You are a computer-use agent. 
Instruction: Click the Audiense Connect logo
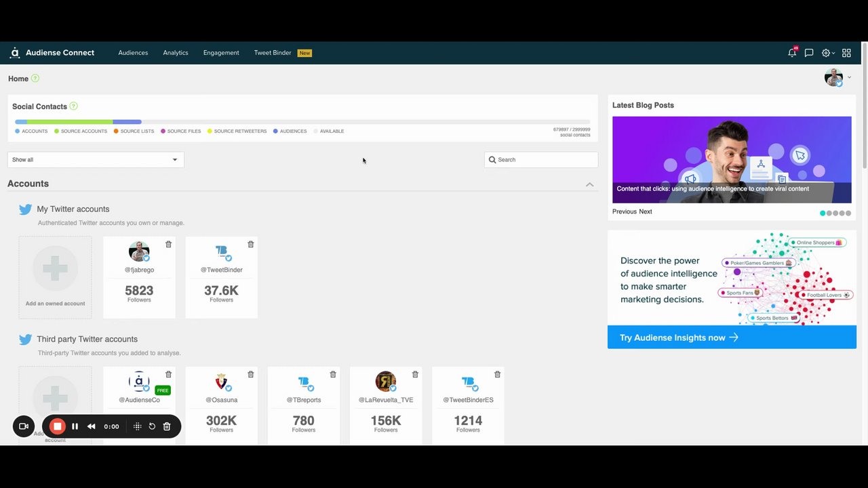[x=52, y=53]
